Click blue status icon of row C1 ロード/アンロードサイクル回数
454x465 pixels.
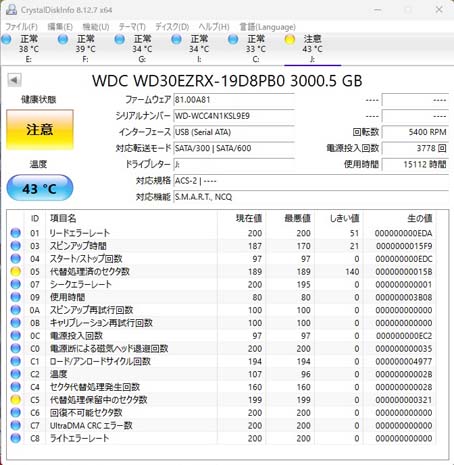point(16,361)
